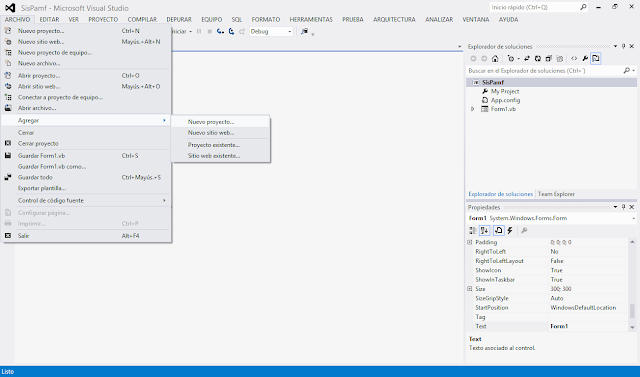Select the SisPamf project node
This screenshot has height=377, width=640.
(x=551, y=82)
